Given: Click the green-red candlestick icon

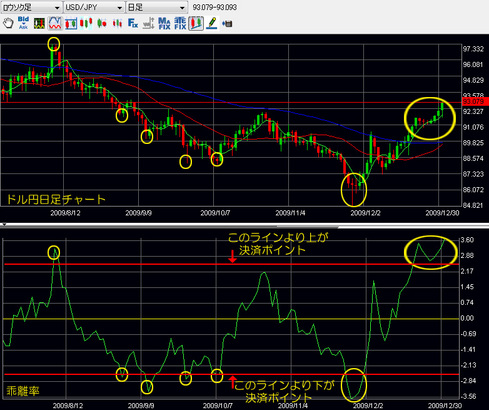Looking at the screenshot, I should pos(102,23).
